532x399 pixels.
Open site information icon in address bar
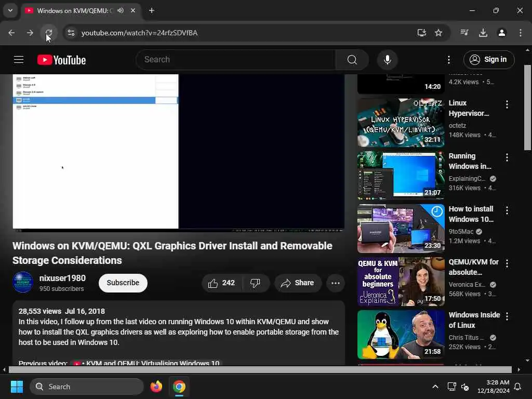[x=71, y=33]
